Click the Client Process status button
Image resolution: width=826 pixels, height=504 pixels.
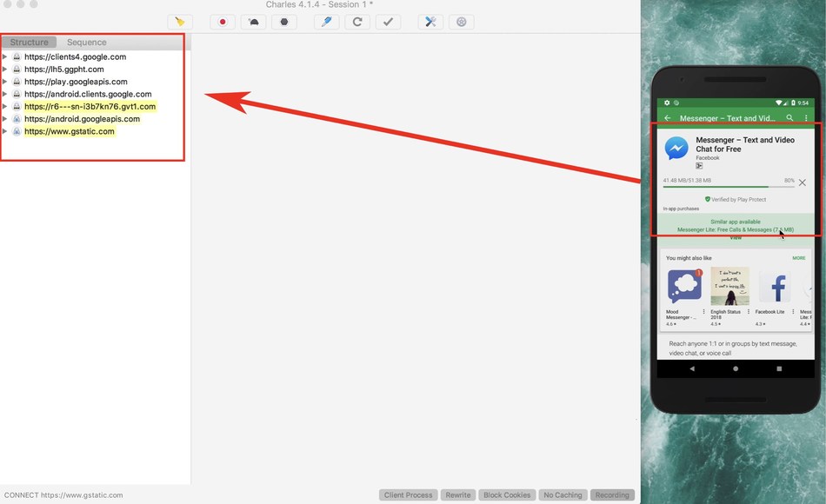[408, 495]
